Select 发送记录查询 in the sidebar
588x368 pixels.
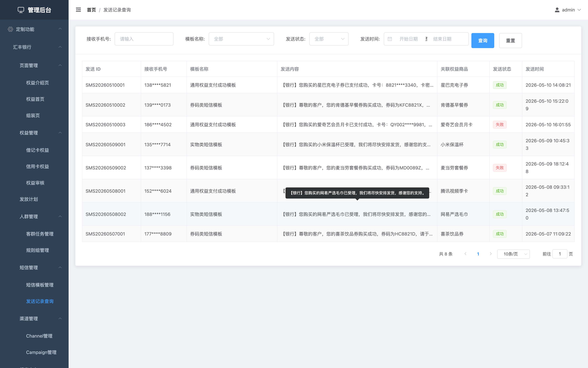coord(40,301)
